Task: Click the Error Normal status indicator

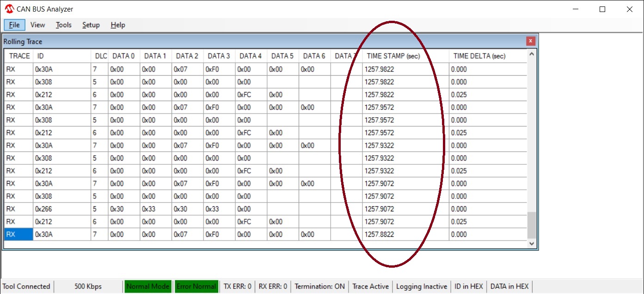Action: tap(196, 286)
